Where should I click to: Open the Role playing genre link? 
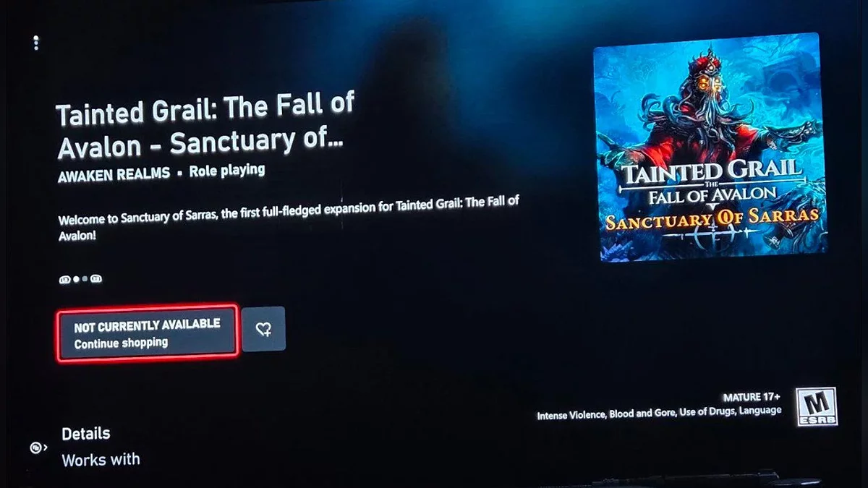click(226, 171)
